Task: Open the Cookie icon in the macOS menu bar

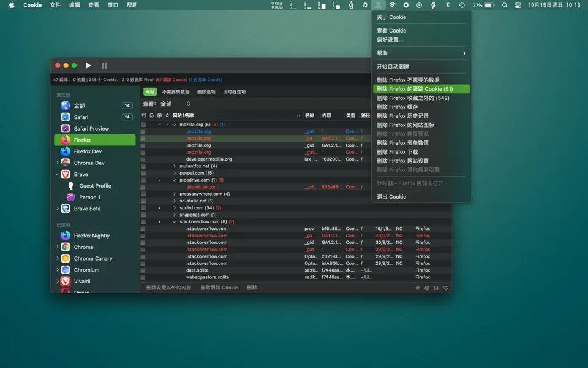Action: [379, 5]
